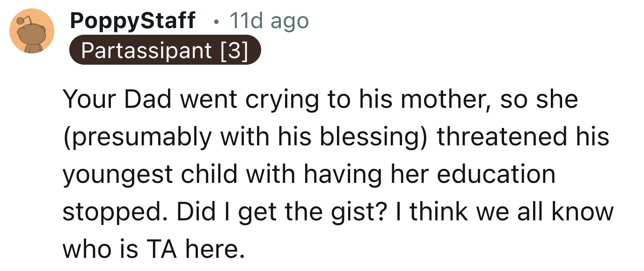Open the PoppyStaff username profile link
The height and width of the screenshot is (271, 644).
(x=132, y=21)
